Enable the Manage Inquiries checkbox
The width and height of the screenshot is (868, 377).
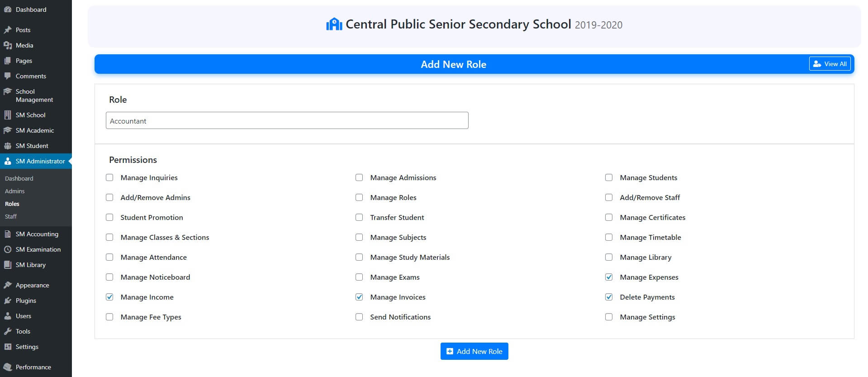click(109, 177)
